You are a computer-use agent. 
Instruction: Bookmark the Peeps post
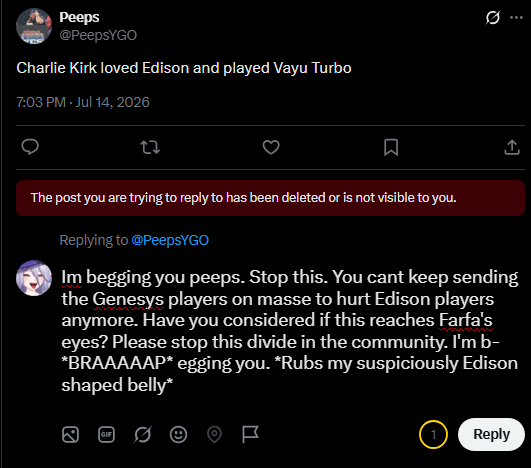click(391, 147)
